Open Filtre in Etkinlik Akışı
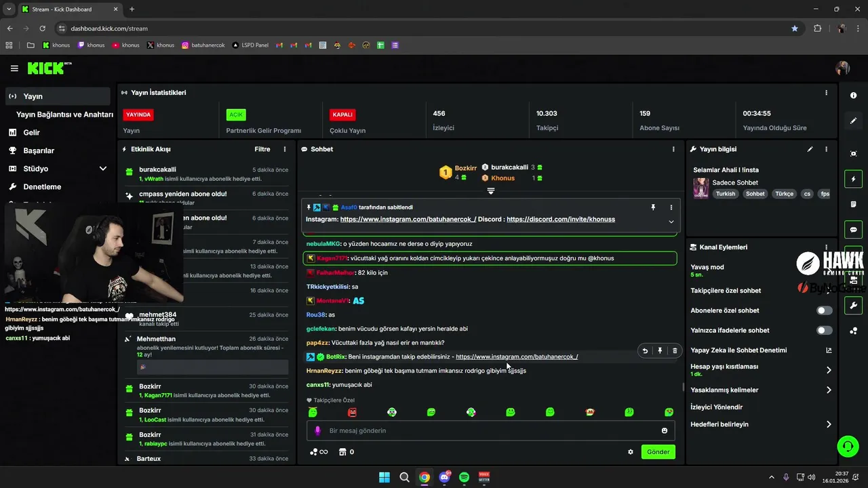This screenshot has width=868, height=488. (x=262, y=149)
